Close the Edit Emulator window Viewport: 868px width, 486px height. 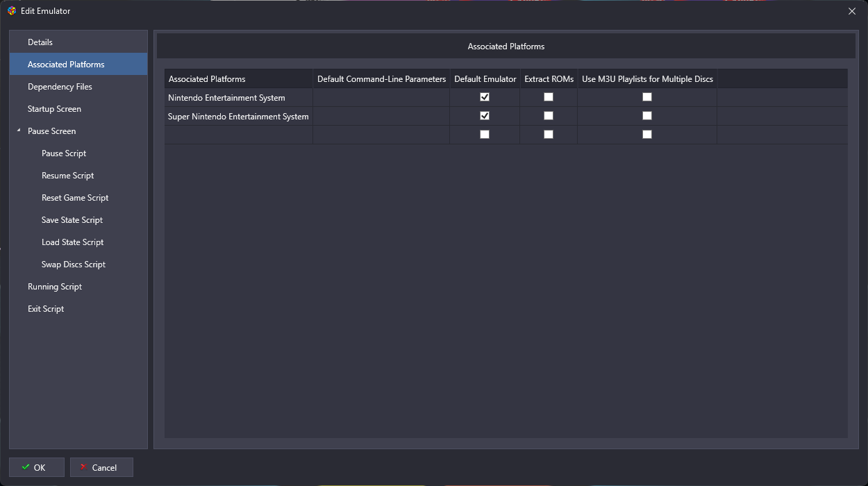point(852,11)
